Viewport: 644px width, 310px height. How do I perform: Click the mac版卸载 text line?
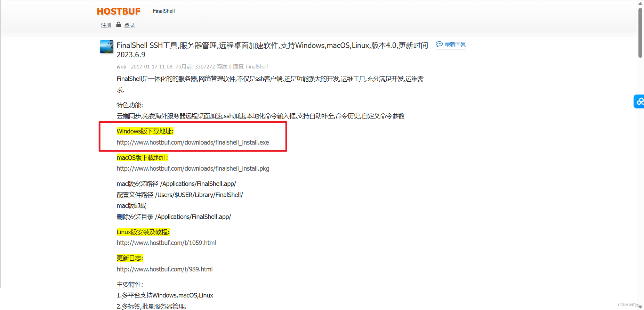click(x=131, y=206)
